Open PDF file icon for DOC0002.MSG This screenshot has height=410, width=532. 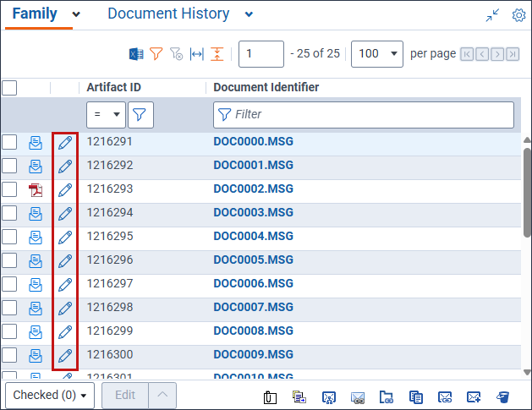tap(36, 190)
